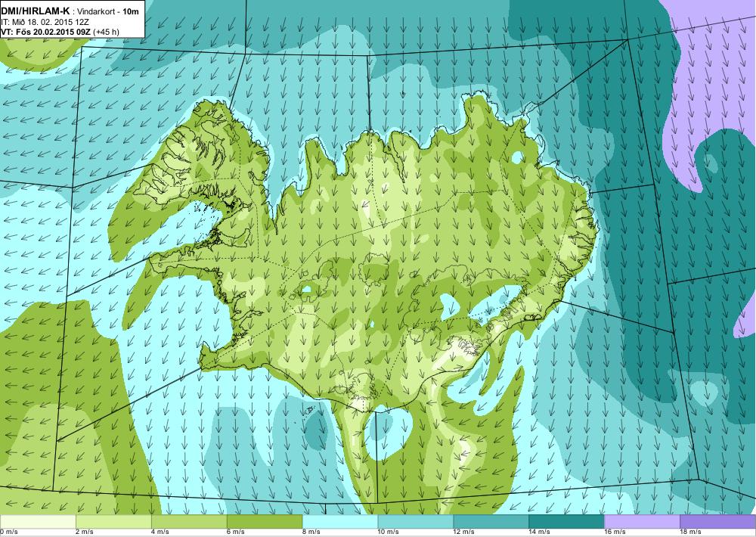Click the purple swatch above 18 m/s

718,522
